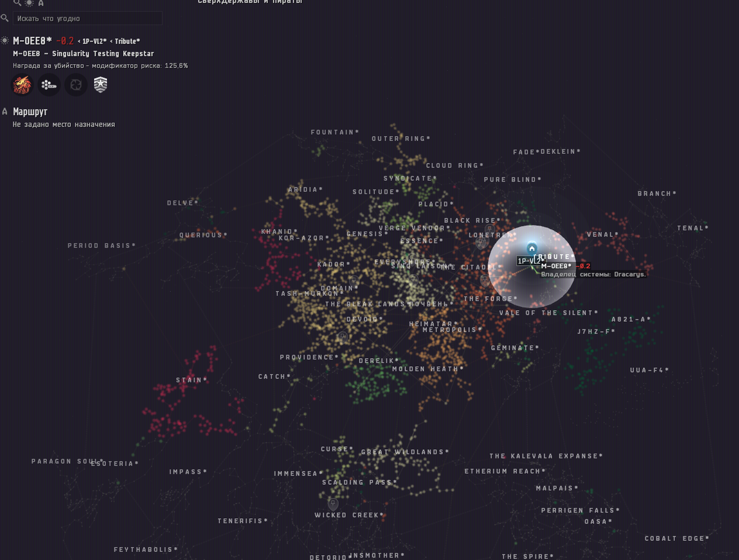The image size is (739, 560).
Task: Select the VENAL* region label
Action: pyautogui.click(x=603, y=234)
